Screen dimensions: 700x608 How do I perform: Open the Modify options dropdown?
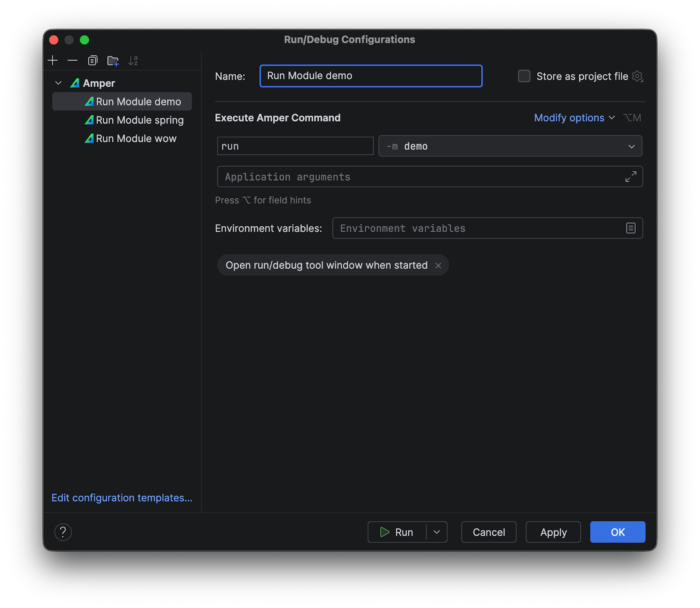point(574,118)
